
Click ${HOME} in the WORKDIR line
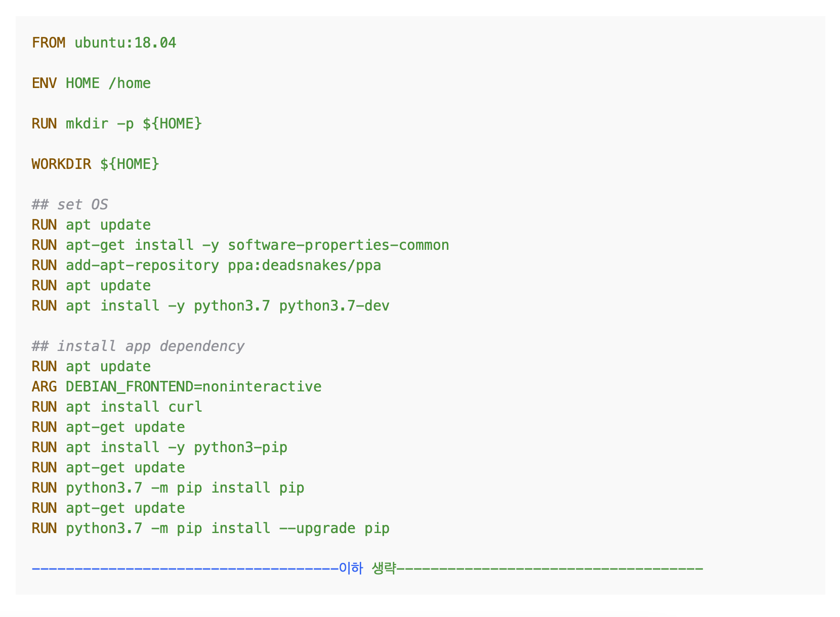[130, 164]
